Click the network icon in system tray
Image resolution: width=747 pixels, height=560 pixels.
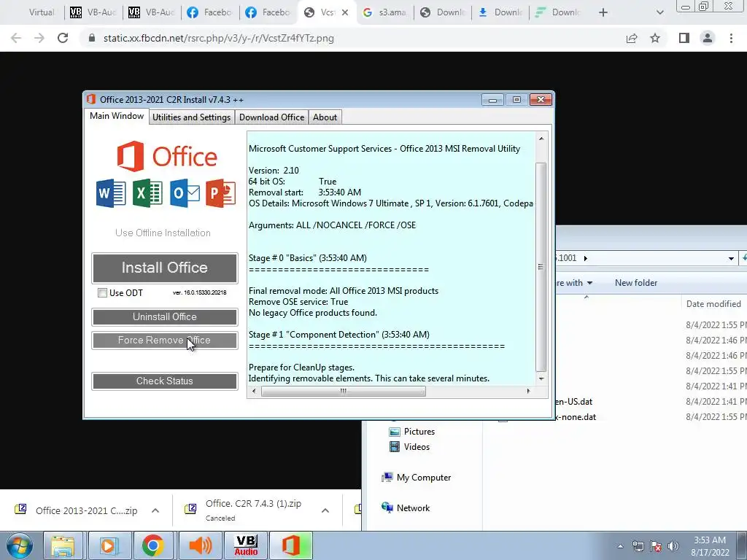[x=638, y=546]
